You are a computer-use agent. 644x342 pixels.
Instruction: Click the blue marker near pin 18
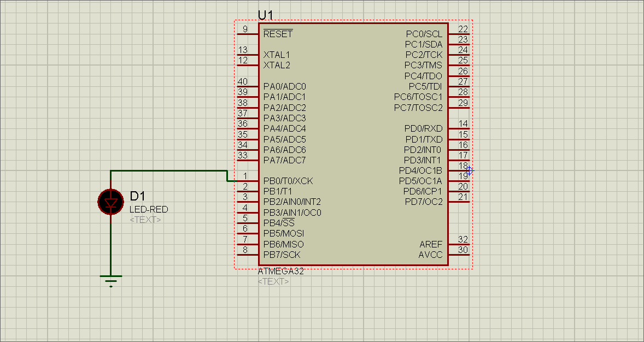pos(470,170)
